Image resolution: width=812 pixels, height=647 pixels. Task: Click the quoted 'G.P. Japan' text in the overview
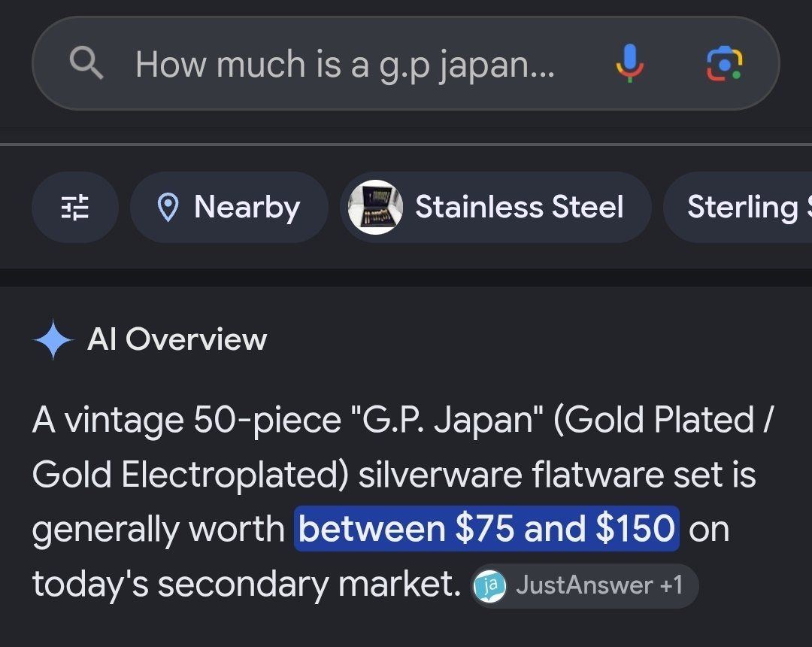tap(447, 420)
